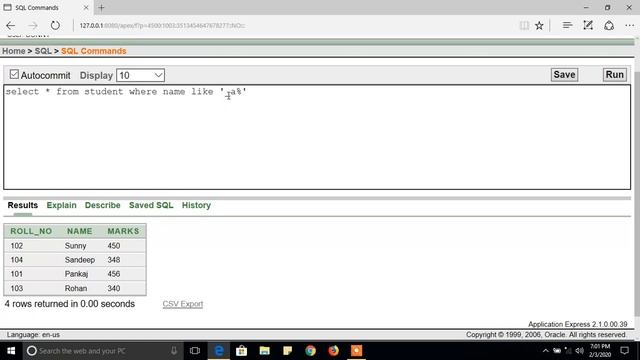Launch Google Chrome from taskbar

click(311, 351)
